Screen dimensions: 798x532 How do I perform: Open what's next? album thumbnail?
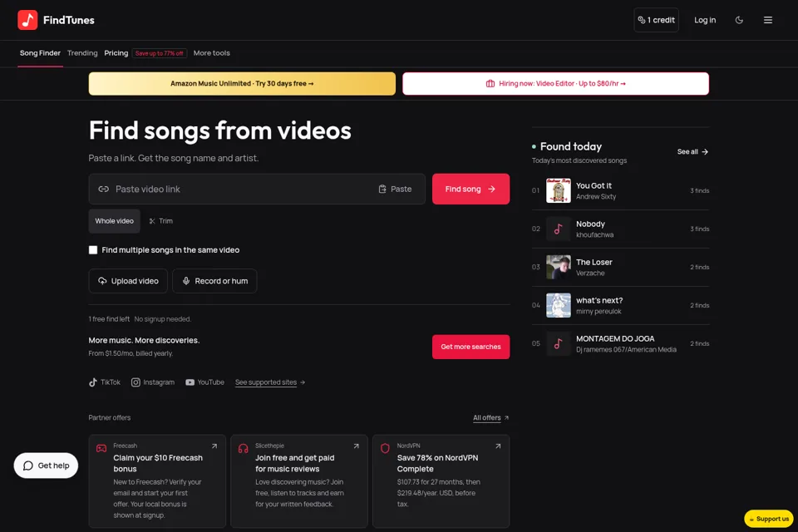tap(559, 305)
